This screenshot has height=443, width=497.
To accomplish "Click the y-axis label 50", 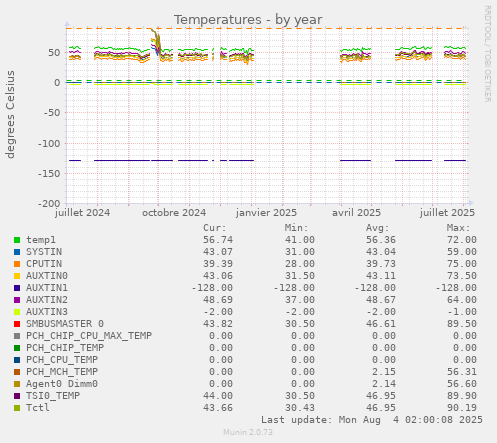I will 54,53.
